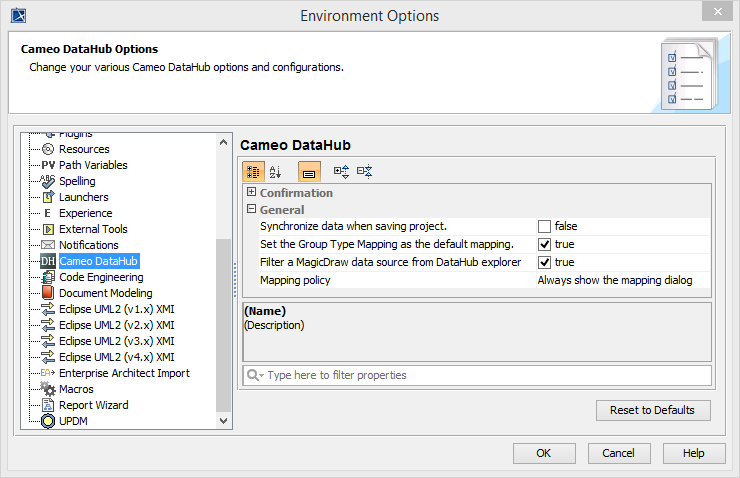Click scroll down arrow in options tree
Screen dimensions: 740x478
(224, 423)
